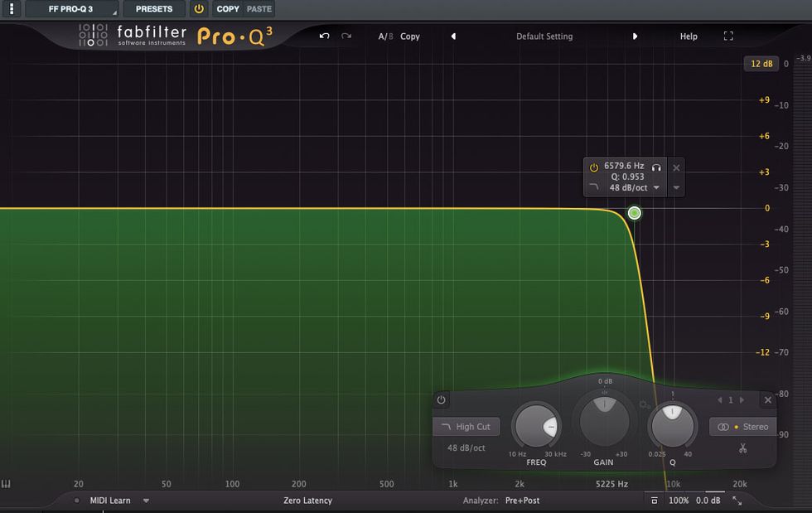Open the host's three-dot plugin menu
The image size is (812, 513).
pos(12,9)
